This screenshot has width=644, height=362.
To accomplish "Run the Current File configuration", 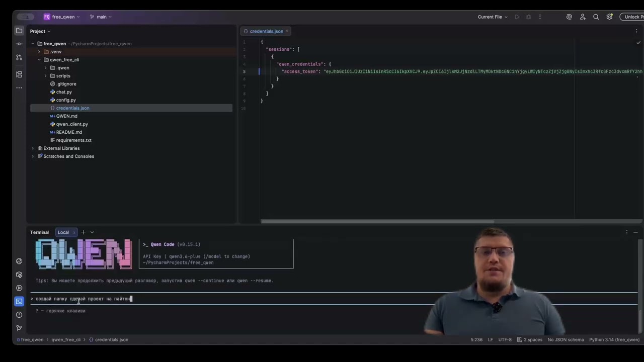I will coord(517,17).
